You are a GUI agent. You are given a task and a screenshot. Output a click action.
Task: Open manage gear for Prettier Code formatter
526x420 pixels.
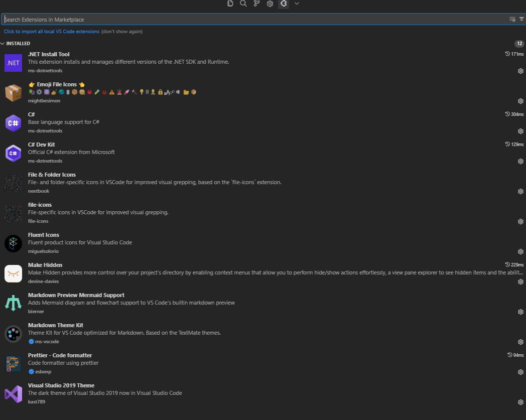point(520,372)
